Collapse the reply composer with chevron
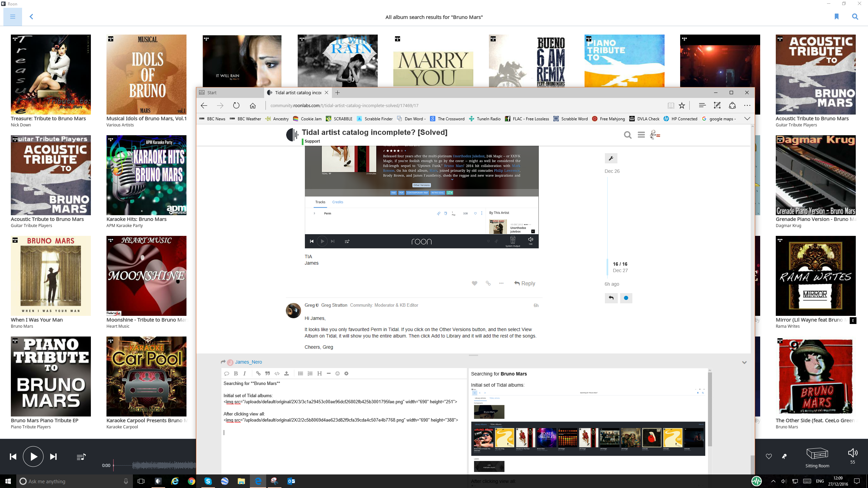 744,362
